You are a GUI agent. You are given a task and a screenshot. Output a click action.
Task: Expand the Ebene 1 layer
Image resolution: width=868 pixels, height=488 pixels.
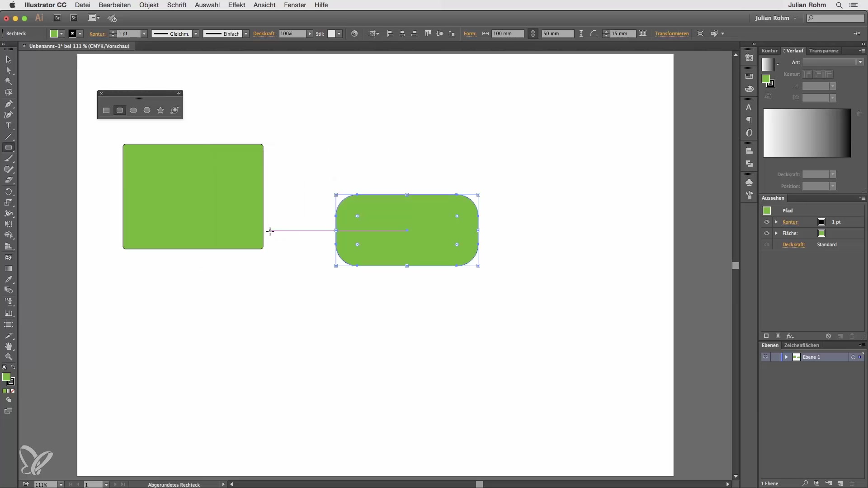(x=787, y=357)
